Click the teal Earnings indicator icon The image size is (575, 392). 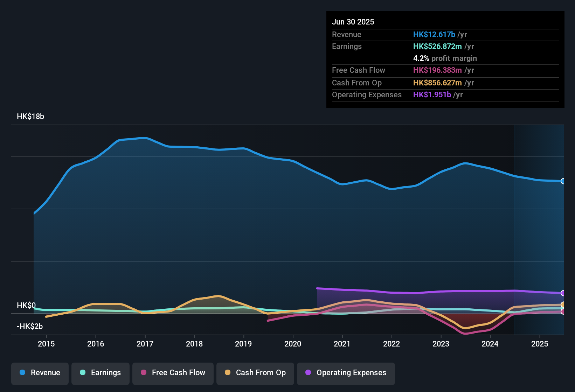(82, 373)
